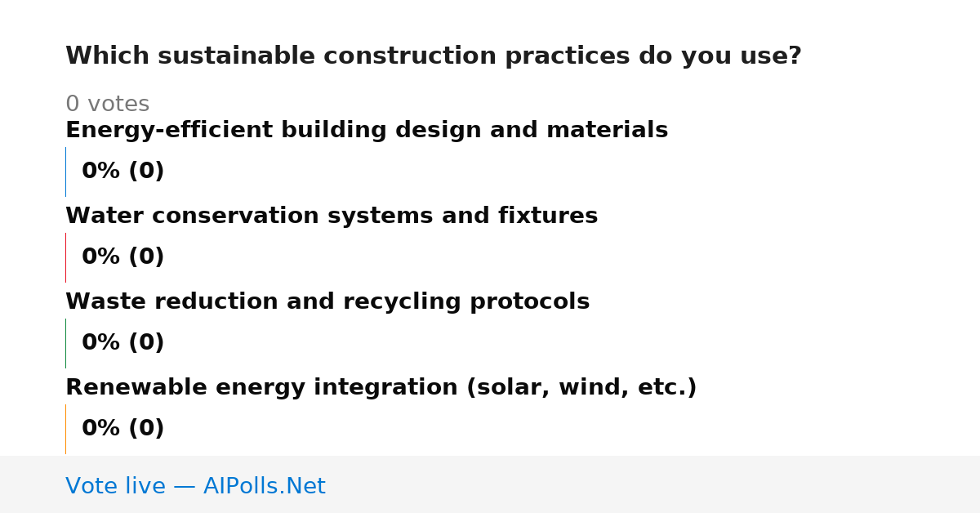This screenshot has height=513, width=980.
Task: Select Water conservation systems and fixtures option
Action: (x=332, y=216)
